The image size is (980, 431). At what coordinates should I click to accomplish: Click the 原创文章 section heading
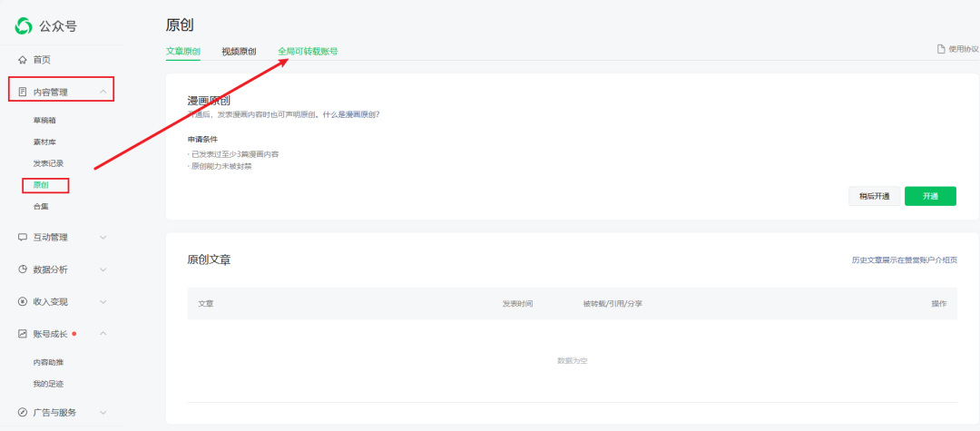(210, 260)
